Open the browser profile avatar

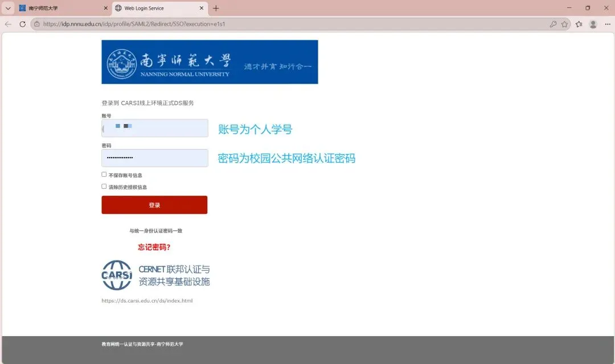click(593, 24)
